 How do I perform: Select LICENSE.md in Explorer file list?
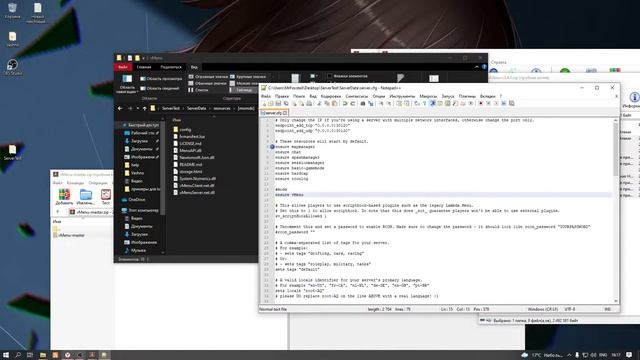187,143
